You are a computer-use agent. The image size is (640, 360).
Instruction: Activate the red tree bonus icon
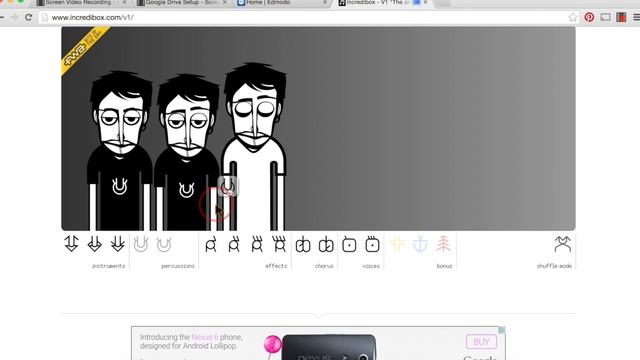click(443, 244)
